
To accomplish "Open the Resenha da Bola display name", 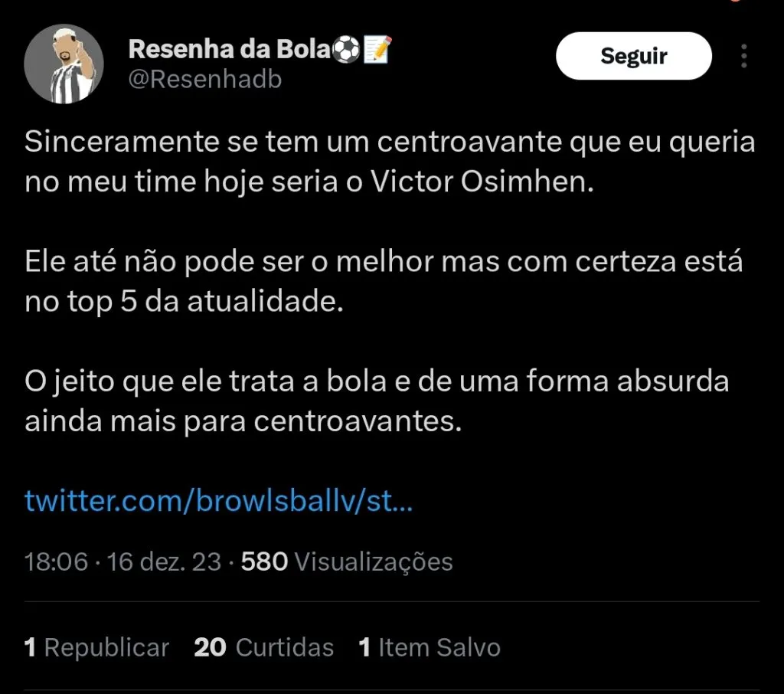I will (x=230, y=51).
